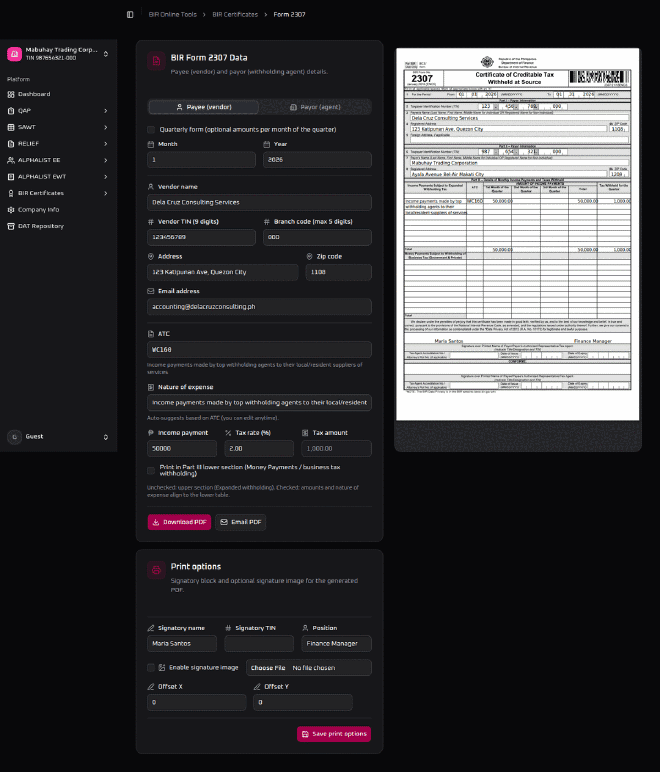Focus the Vendor name field
The height and width of the screenshot is (772, 660).
[x=259, y=203]
